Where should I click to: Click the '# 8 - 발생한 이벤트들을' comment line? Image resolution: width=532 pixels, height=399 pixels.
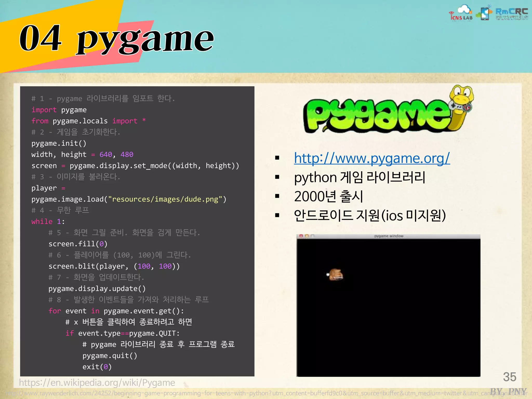pyautogui.click(x=129, y=300)
